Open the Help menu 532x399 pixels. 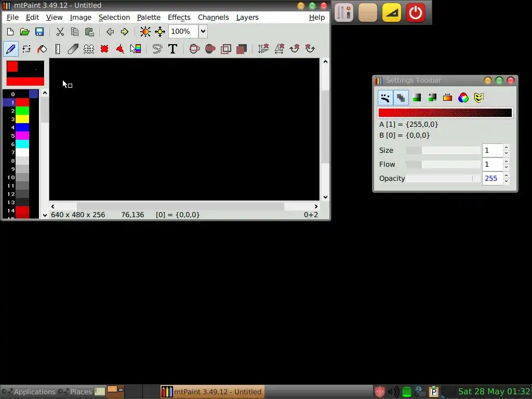pyautogui.click(x=317, y=17)
